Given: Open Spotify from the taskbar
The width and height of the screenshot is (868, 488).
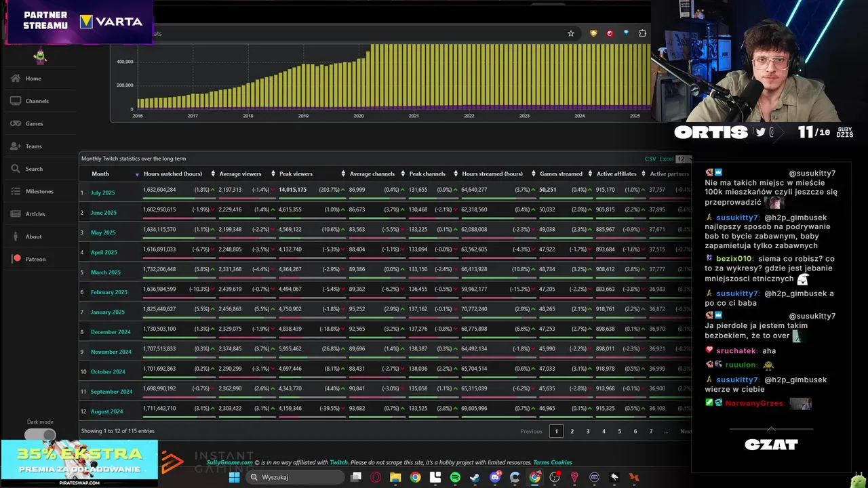Looking at the screenshot, I should click(x=455, y=477).
